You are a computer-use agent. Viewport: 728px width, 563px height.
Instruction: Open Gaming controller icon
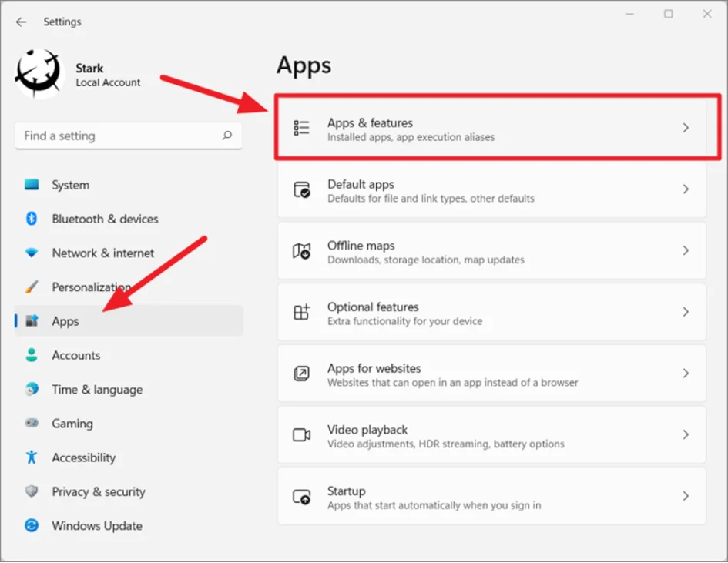click(32, 424)
